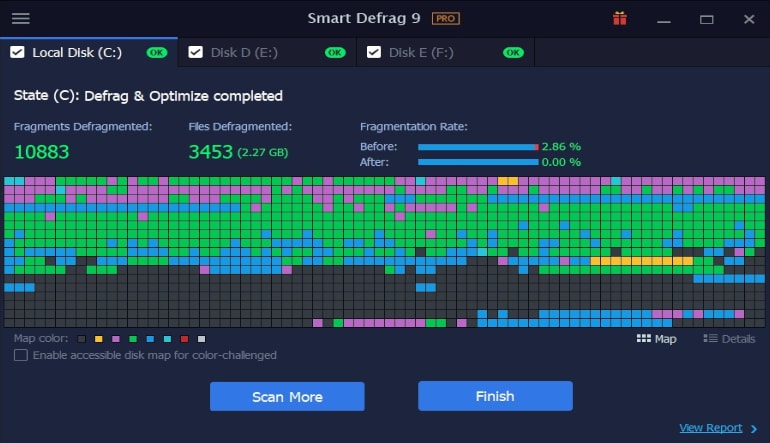Click the blue map color swatch
The width and height of the screenshot is (770, 443).
tap(150, 339)
